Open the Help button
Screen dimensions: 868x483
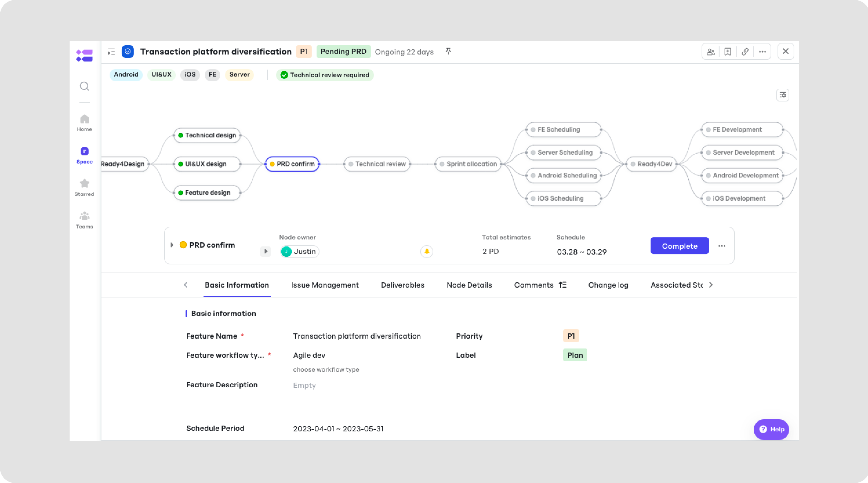(771, 429)
